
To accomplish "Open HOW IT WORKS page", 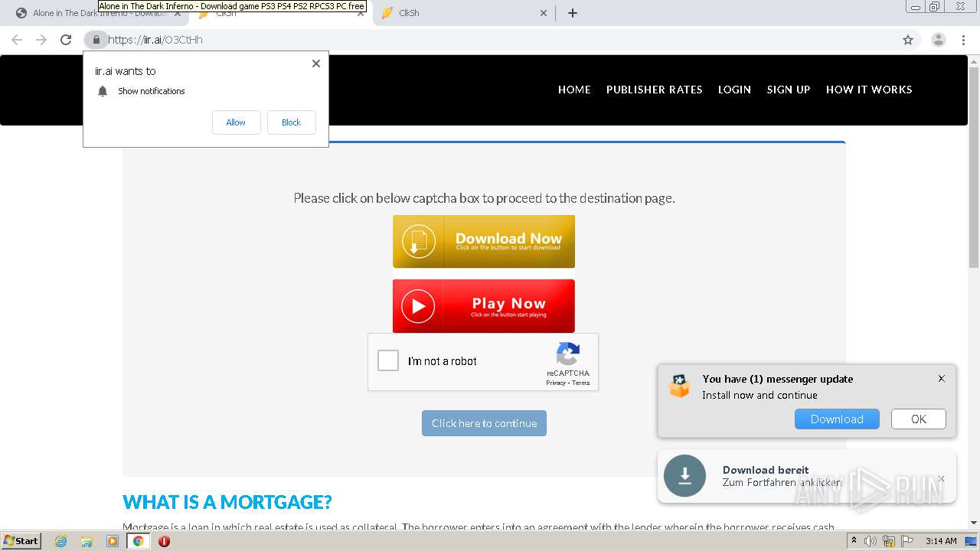I will point(869,90).
